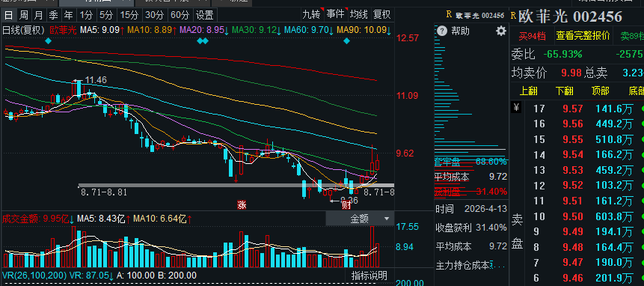The image size is (644, 286).
Task: Click the rightmost cyan diamond event marker
Action: 346,40
